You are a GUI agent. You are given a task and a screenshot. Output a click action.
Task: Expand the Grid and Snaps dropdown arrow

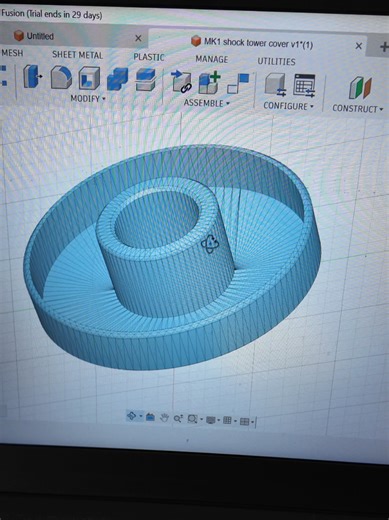point(235,421)
